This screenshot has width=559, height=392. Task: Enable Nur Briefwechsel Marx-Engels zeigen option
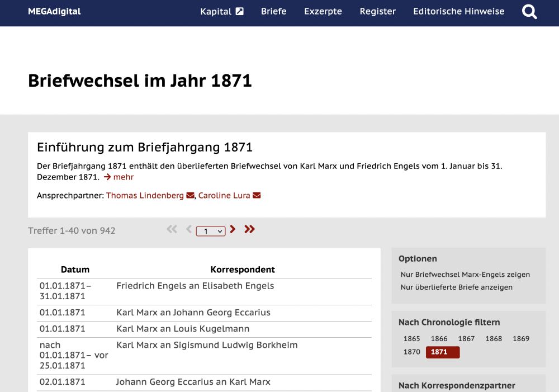click(x=465, y=275)
